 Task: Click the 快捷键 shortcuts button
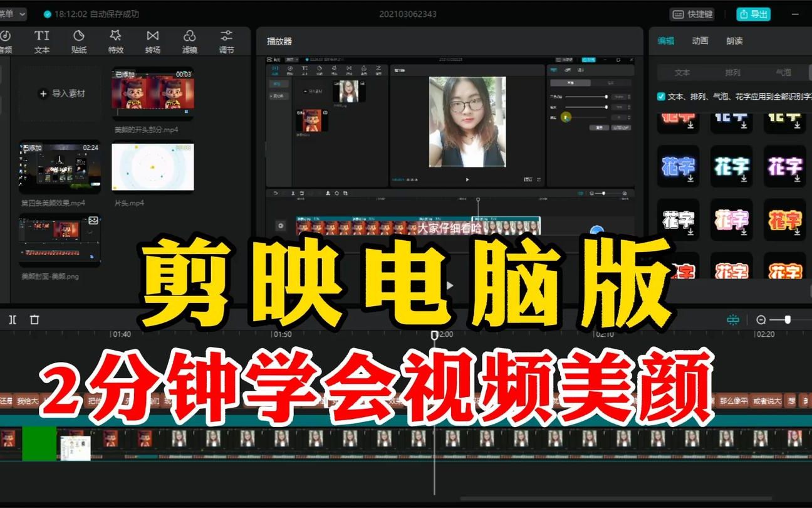[x=692, y=14]
